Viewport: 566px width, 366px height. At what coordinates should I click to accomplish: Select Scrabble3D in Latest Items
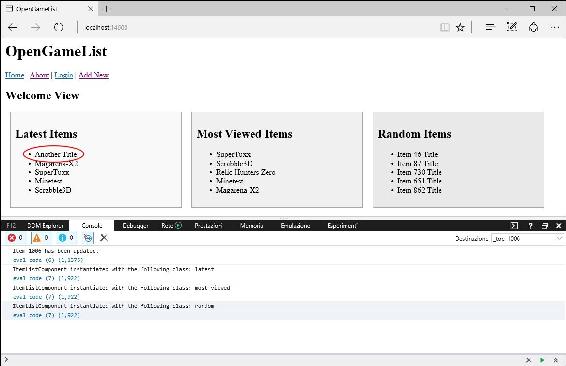tap(53, 190)
